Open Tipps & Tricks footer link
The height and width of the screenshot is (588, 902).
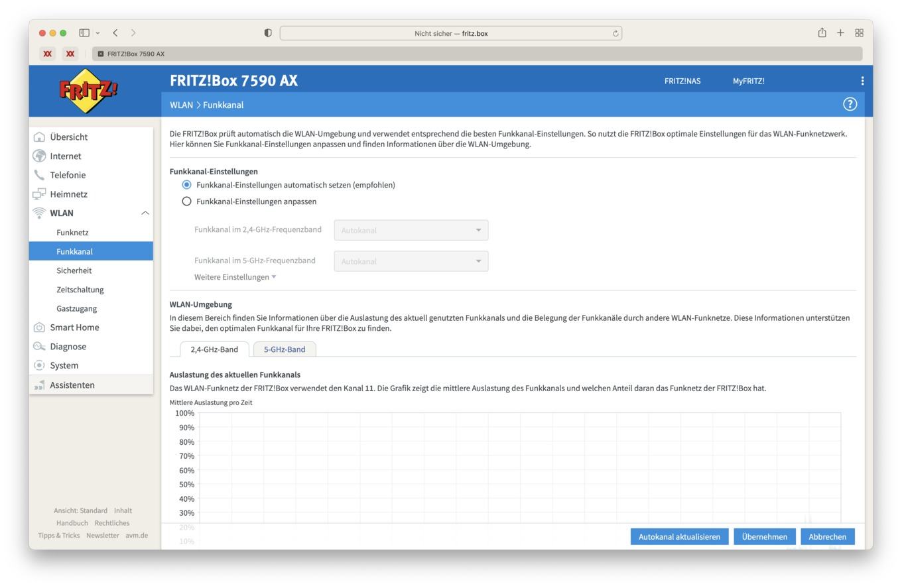pos(58,536)
